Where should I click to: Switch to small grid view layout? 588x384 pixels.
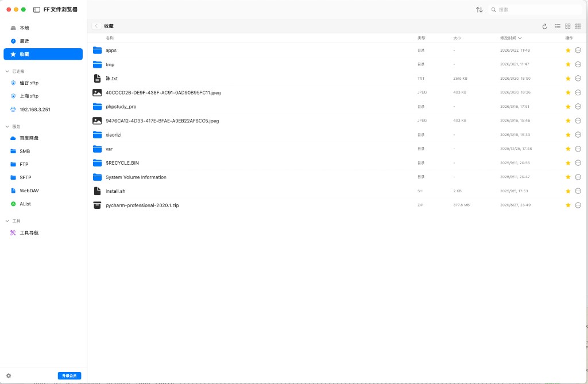coord(578,26)
